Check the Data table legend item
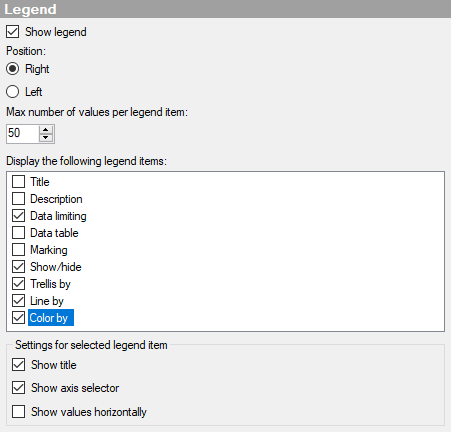451x432 pixels. coord(18,233)
